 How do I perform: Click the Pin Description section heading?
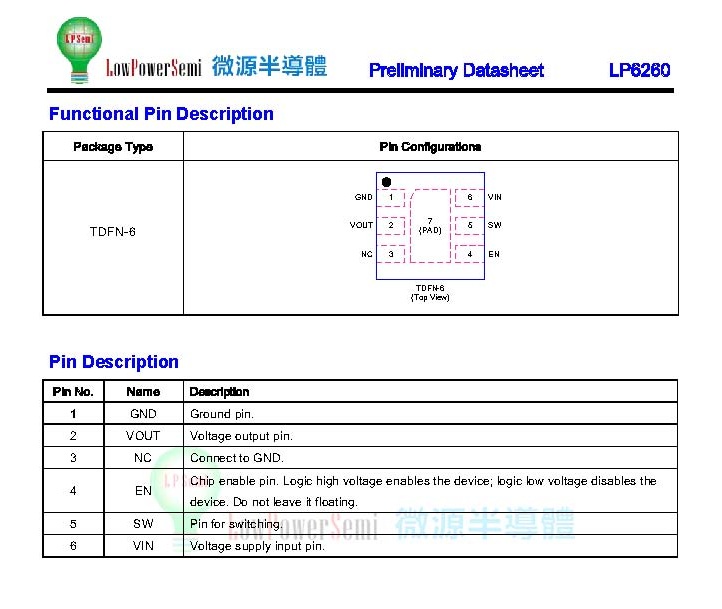tap(114, 362)
